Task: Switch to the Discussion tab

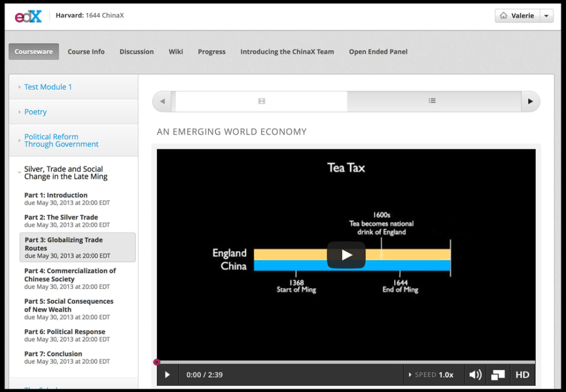Action: 137,52
